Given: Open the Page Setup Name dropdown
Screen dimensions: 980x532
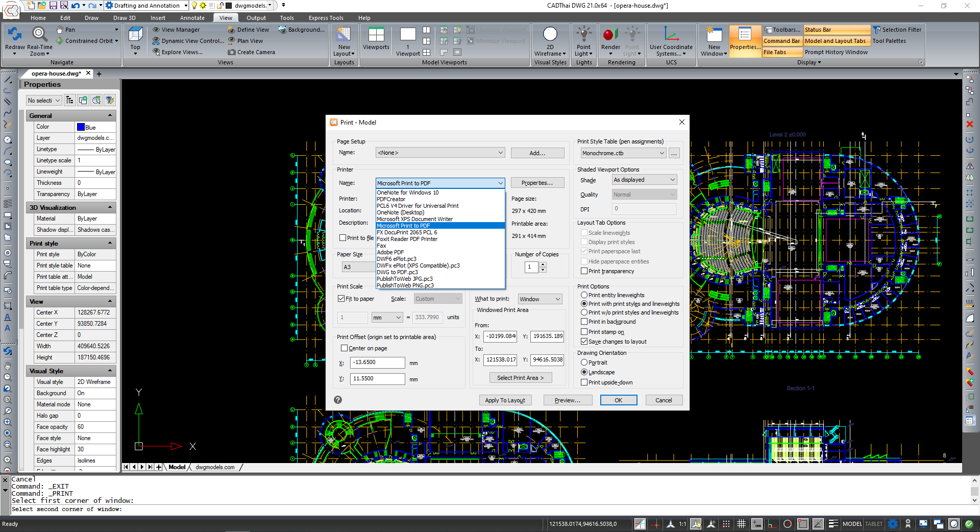Looking at the screenshot, I should point(440,153).
